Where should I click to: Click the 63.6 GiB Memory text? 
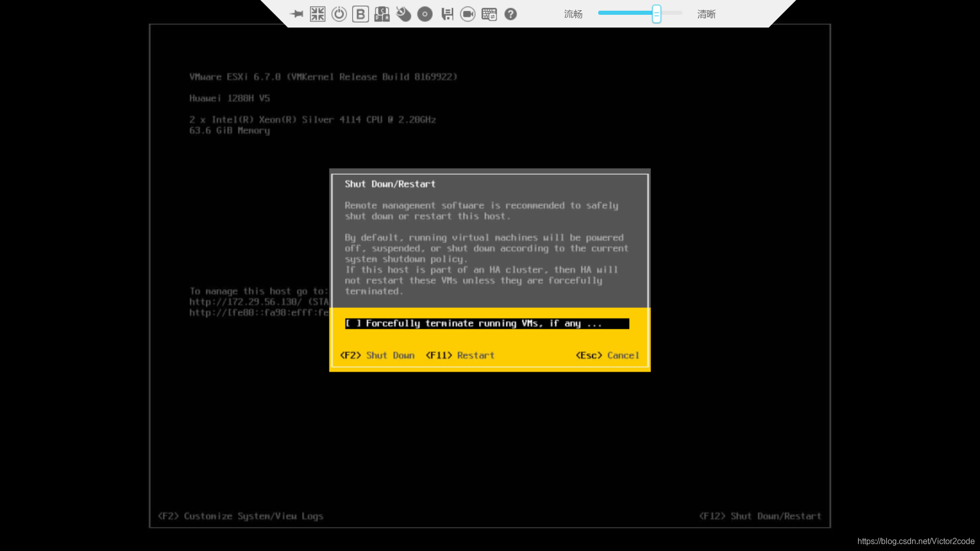(230, 131)
